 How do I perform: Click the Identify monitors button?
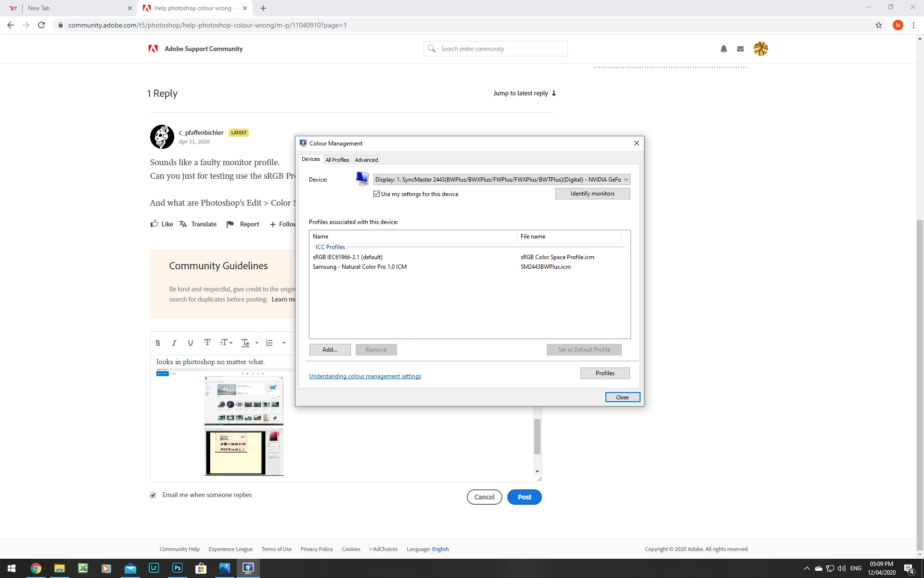tap(592, 194)
